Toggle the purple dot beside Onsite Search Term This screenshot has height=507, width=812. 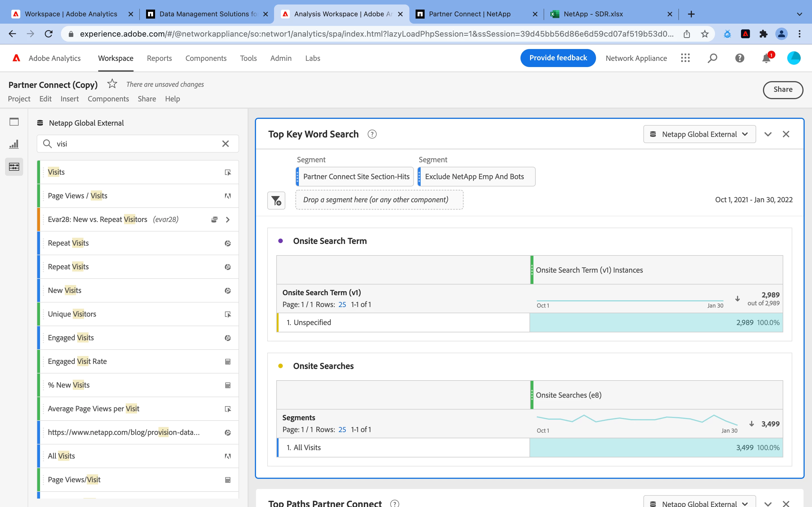(281, 241)
